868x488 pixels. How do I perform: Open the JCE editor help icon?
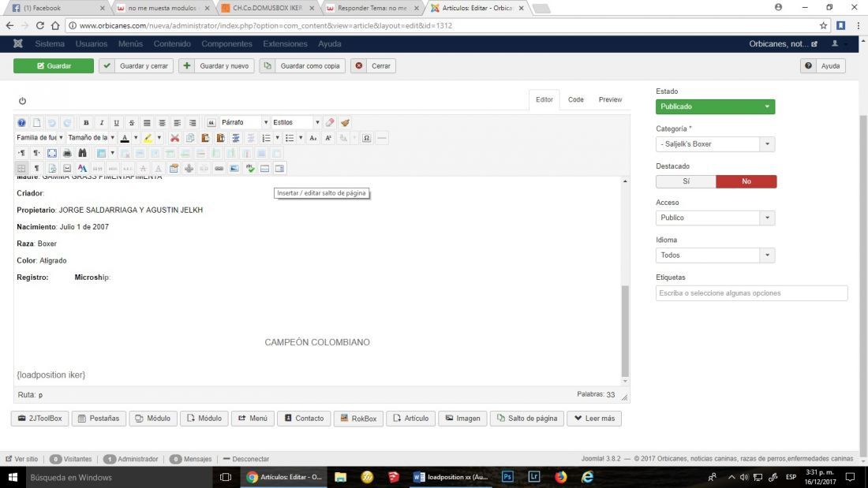pos(21,123)
